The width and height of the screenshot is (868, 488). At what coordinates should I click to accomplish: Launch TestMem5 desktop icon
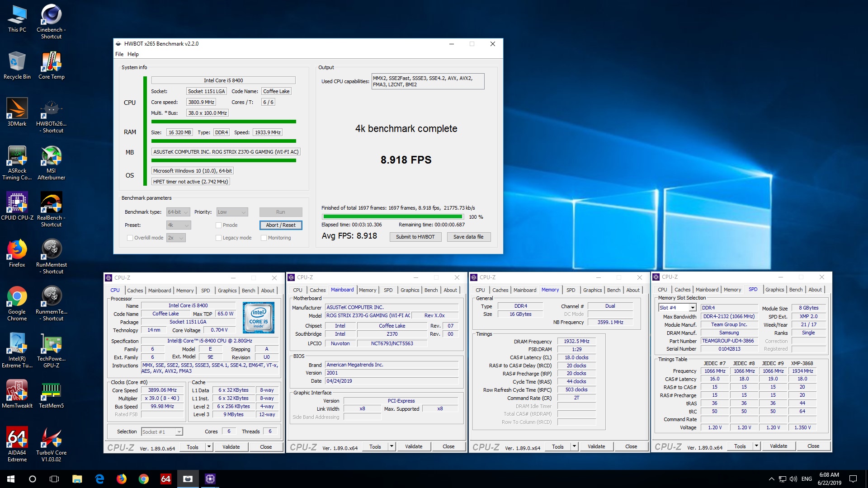pos(51,394)
